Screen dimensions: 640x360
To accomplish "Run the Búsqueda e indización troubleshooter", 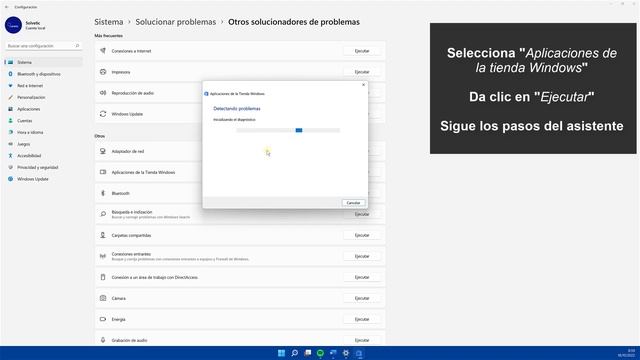I will [x=362, y=214].
